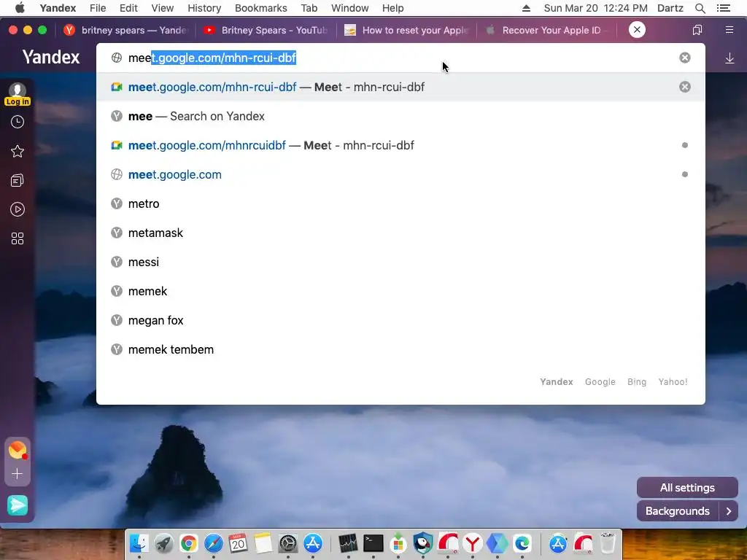Image resolution: width=747 pixels, height=560 pixels.
Task: Search using Bing engine link
Action: [636, 382]
